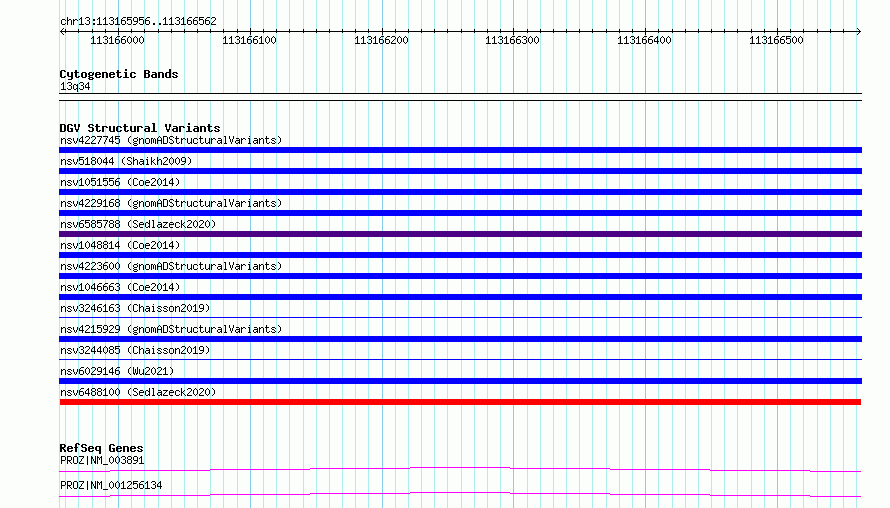Select the 13q34 band label

(75, 86)
